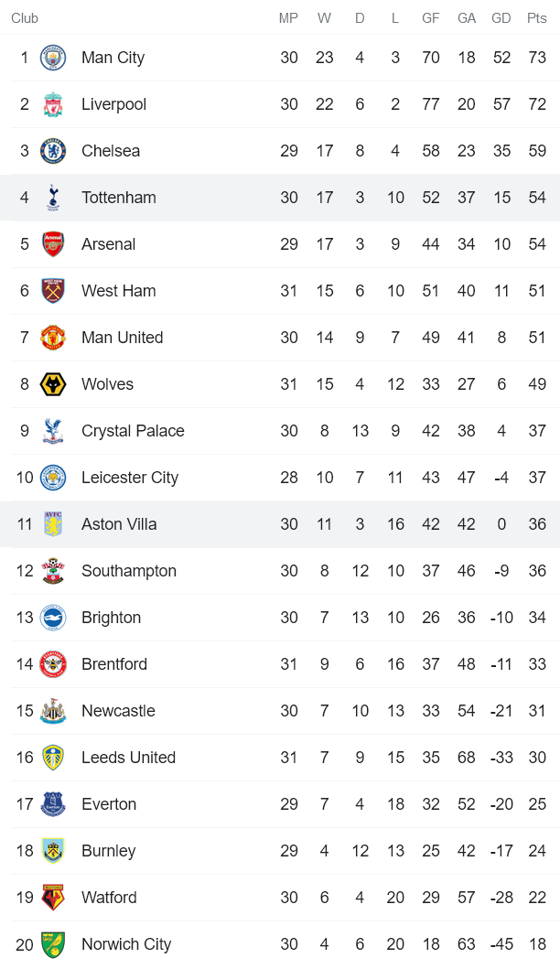Select the Aston Villa team name

(119, 524)
